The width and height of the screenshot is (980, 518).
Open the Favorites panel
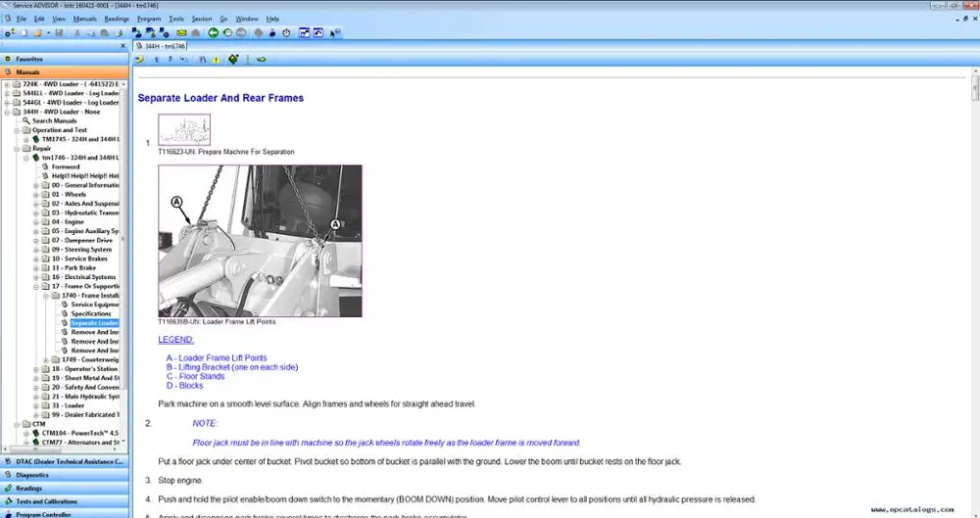click(65, 59)
